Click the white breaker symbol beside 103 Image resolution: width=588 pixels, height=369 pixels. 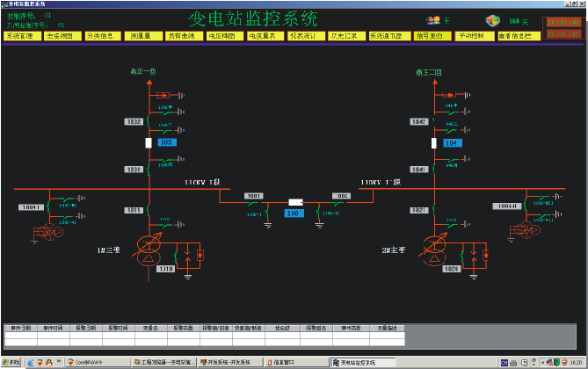(149, 141)
